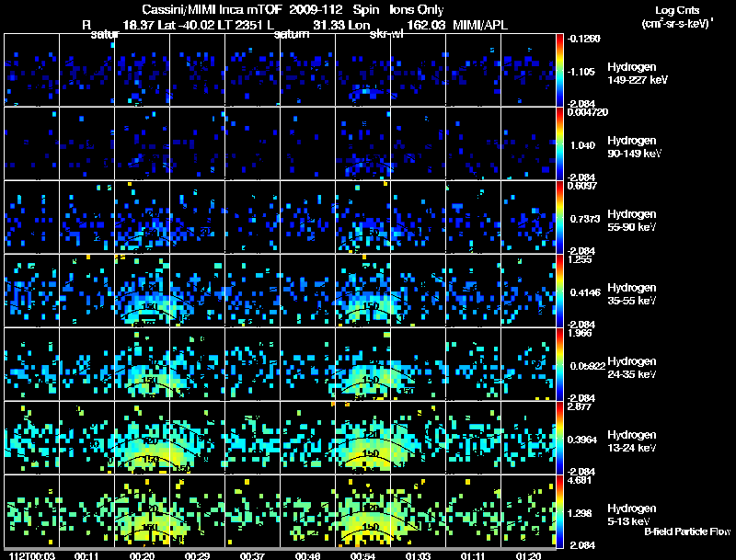Select the color bar for Hydrogen 35-55 keV
Viewport: 736px width, 560px height.
561,291
